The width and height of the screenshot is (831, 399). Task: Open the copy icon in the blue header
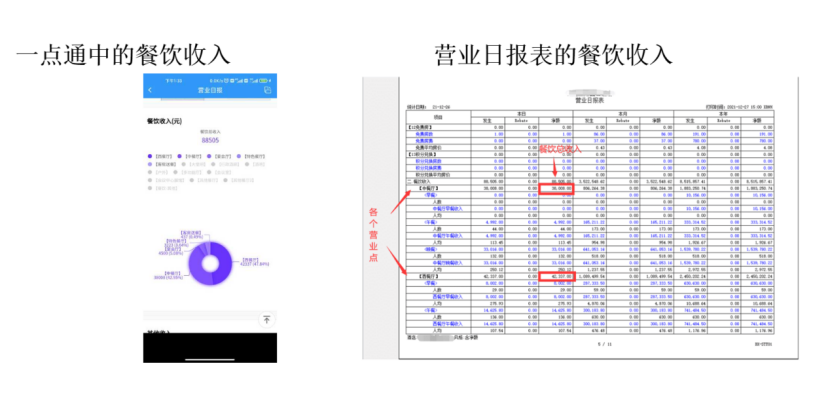click(267, 90)
